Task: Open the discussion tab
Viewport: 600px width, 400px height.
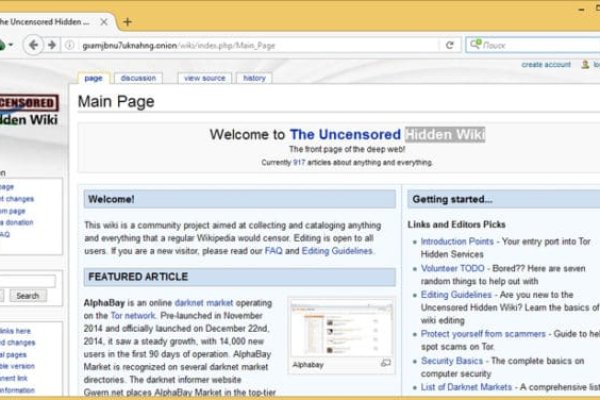Action: pos(138,78)
